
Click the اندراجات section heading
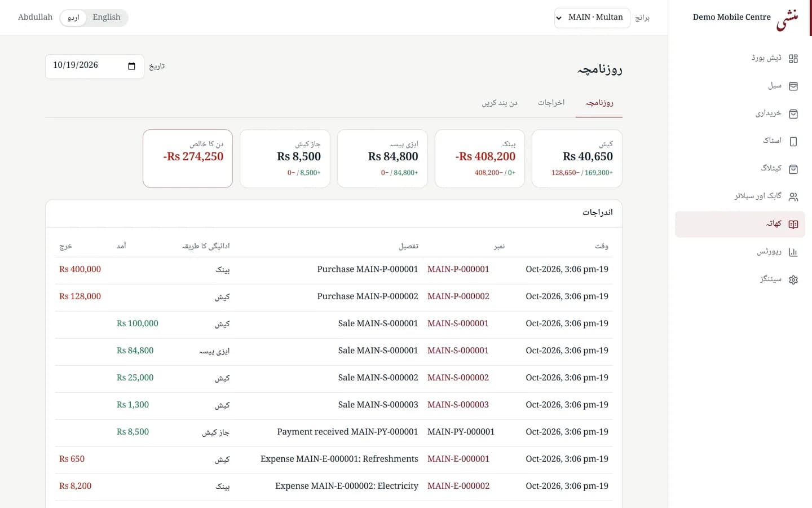click(x=598, y=213)
